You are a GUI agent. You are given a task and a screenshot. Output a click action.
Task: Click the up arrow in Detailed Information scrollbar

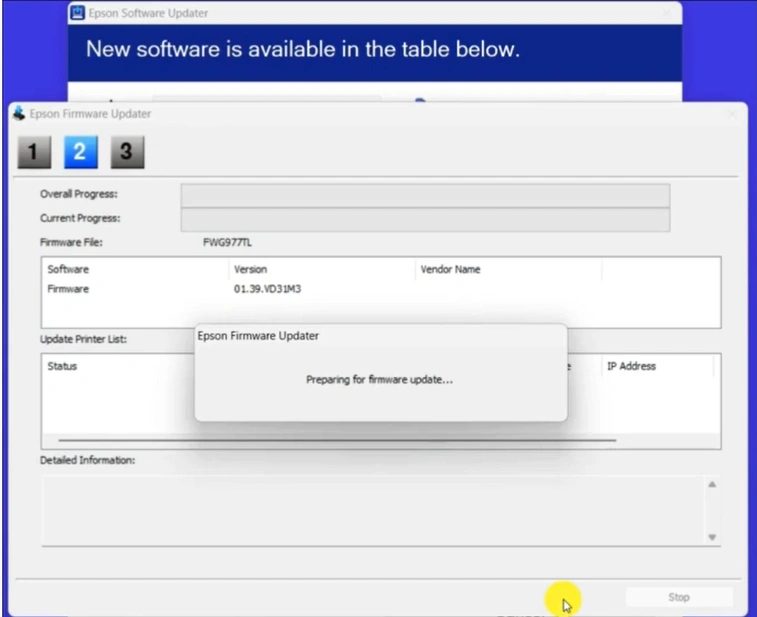[713, 485]
